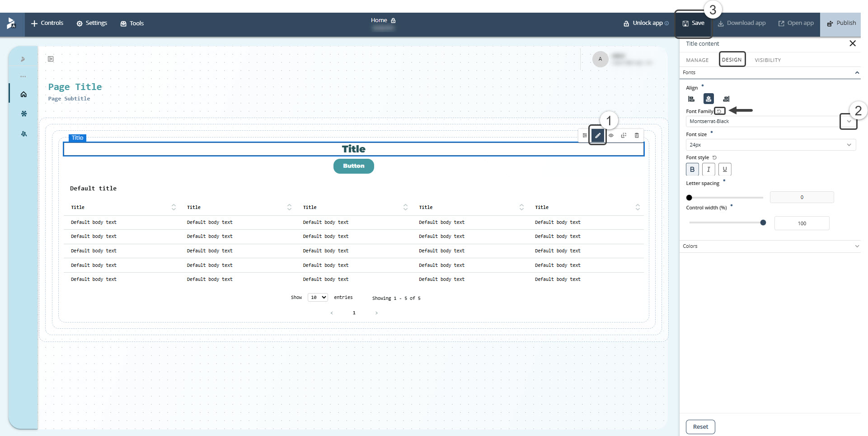Toggle Italic font style
This screenshot has width=868, height=436.
[x=708, y=169]
